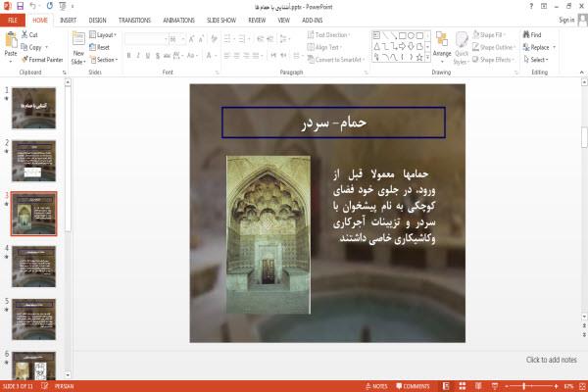Reset the slide layout
The height and width of the screenshot is (392, 588).
(x=100, y=47)
